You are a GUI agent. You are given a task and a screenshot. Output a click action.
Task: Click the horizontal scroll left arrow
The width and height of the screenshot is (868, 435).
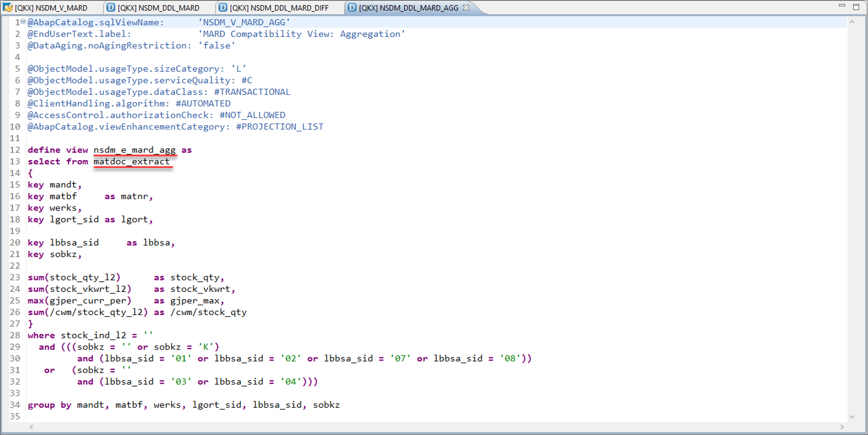coord(31,427)
